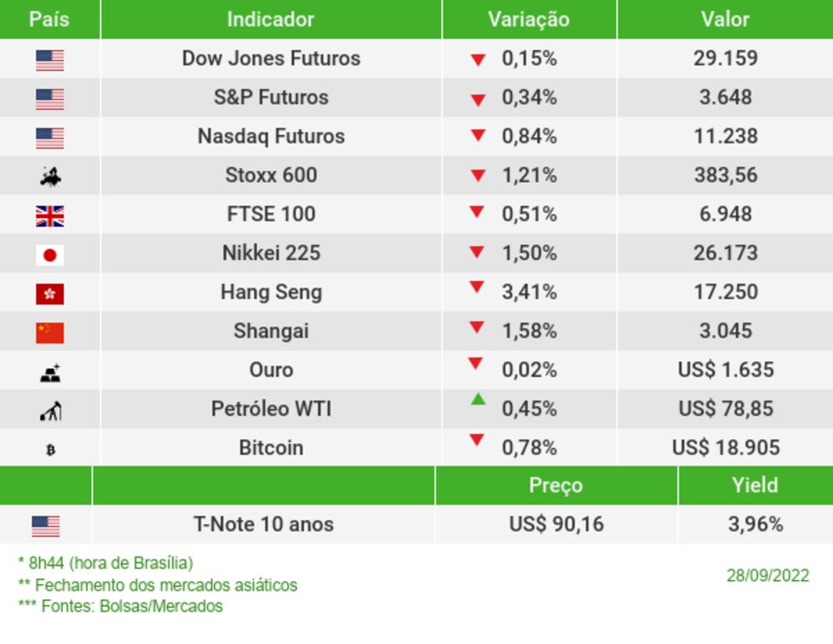Click the Nasdaq Futuros indicator name
Image resolution: width=833 pixels, height=644 pixels.
(271, 137)
